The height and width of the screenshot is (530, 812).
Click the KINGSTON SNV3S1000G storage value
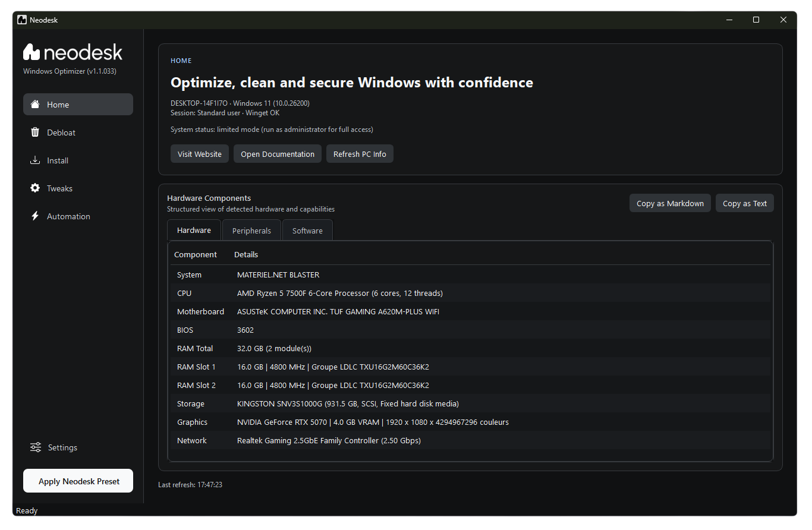[348, 404]
